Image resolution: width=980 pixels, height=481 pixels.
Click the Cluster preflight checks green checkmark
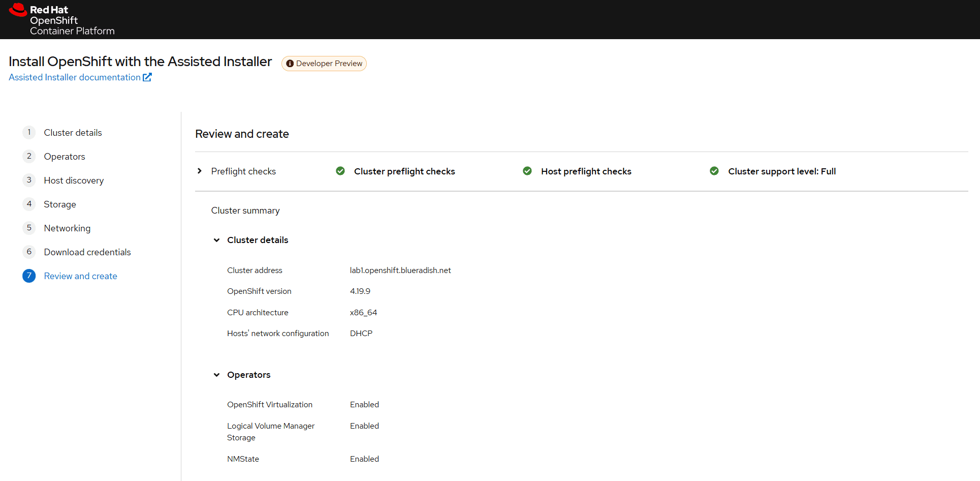click(340, 171)
